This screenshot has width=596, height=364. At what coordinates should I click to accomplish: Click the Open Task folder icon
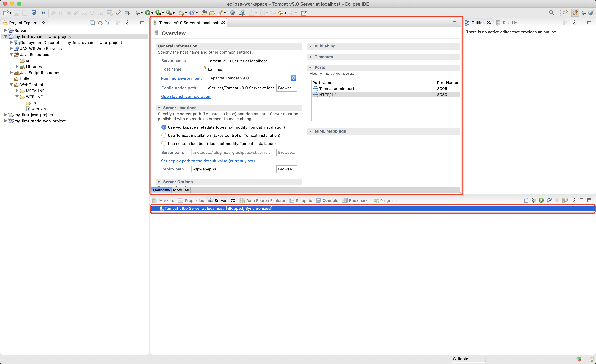click(x=212, y=13)
